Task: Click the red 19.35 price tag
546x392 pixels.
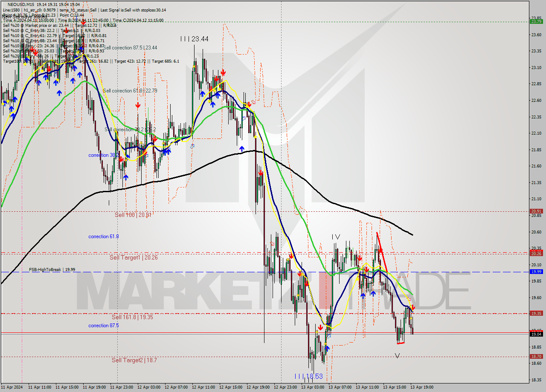Action: (536, 313)
